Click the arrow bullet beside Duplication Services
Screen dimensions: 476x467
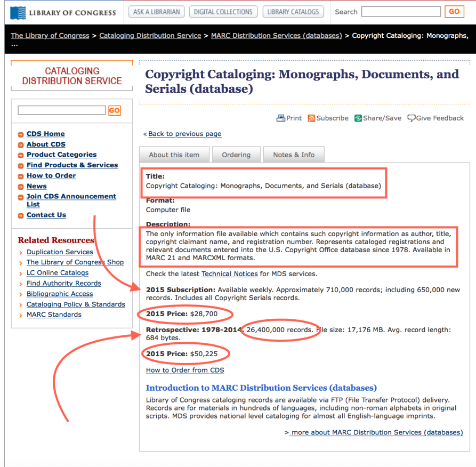21,252
